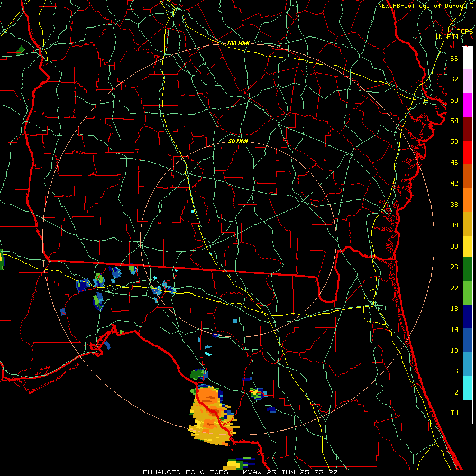This screenshot has width=476, height=476.
Task: Click the legend value '38'
Action: point(454,204)
